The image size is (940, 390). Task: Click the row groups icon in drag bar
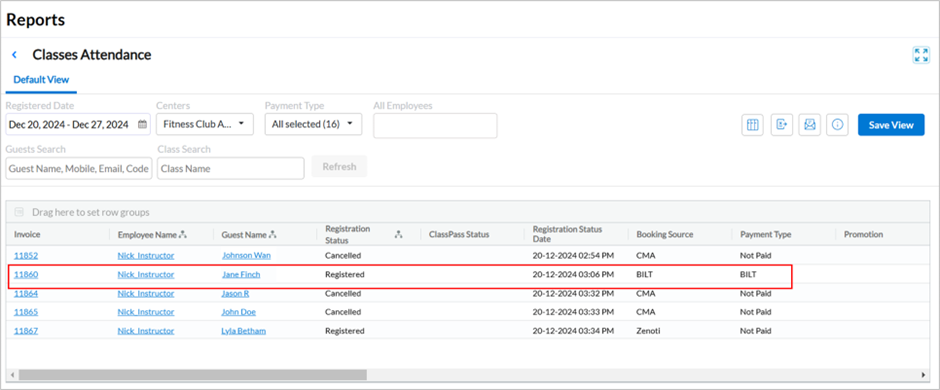coord(19,212)
